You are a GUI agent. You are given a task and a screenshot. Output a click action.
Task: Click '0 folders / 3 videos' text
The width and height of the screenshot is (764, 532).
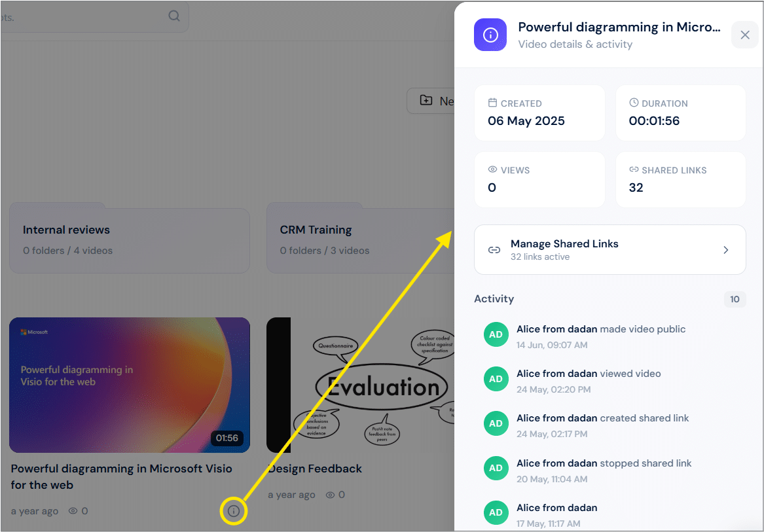[325, 251]
